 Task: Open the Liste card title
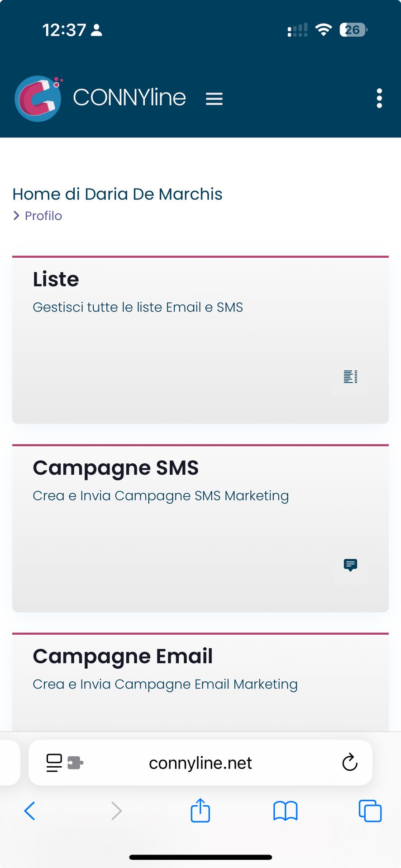click(56, 279)
